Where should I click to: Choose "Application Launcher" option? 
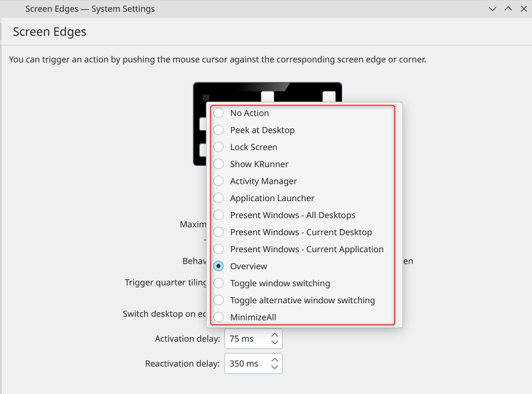point(219,198)
